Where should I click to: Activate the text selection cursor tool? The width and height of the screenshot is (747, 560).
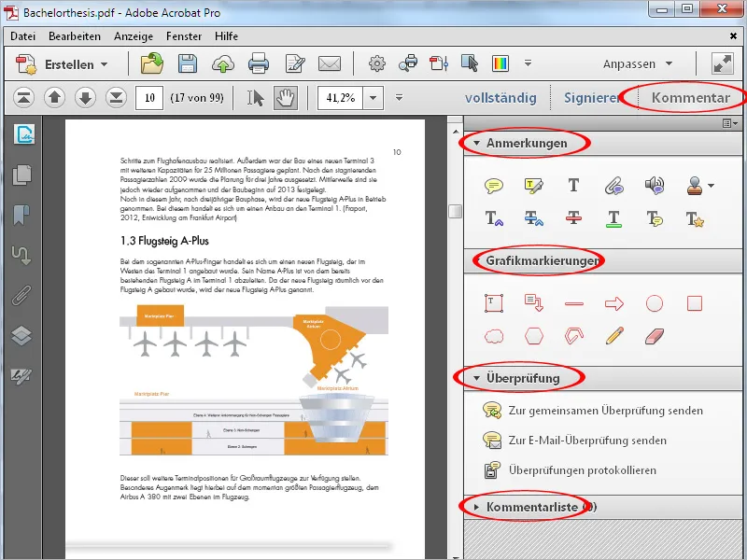pos(255,98)
